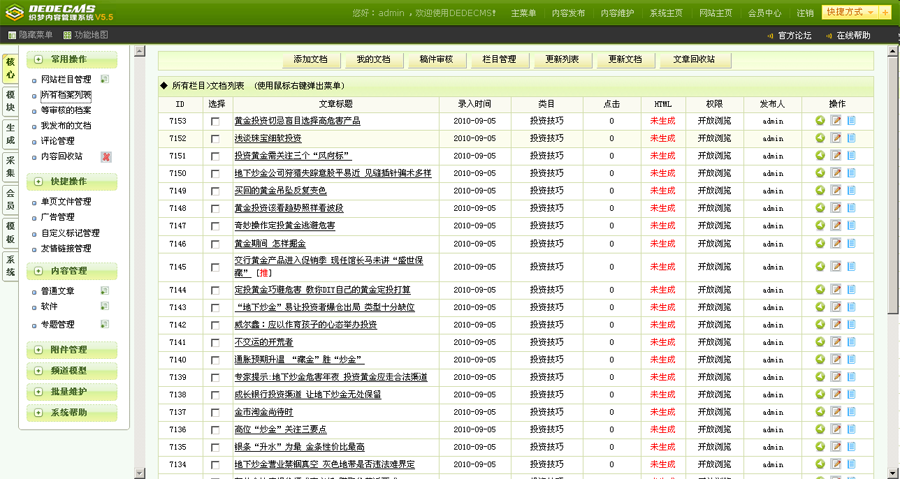The width and height of the screenshot is (900, 479).
Task: Click blue document preview icon for article 7153
Action: tap(851, 120)
